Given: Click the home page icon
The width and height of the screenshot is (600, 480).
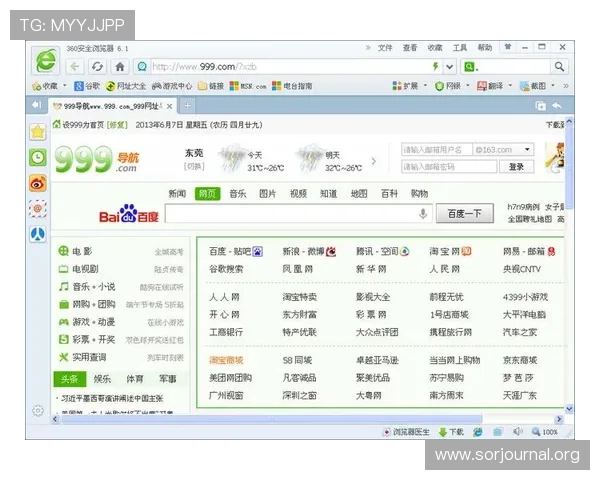Looking at the screenshot, I should pyautogui.click(x=119, y=67).
